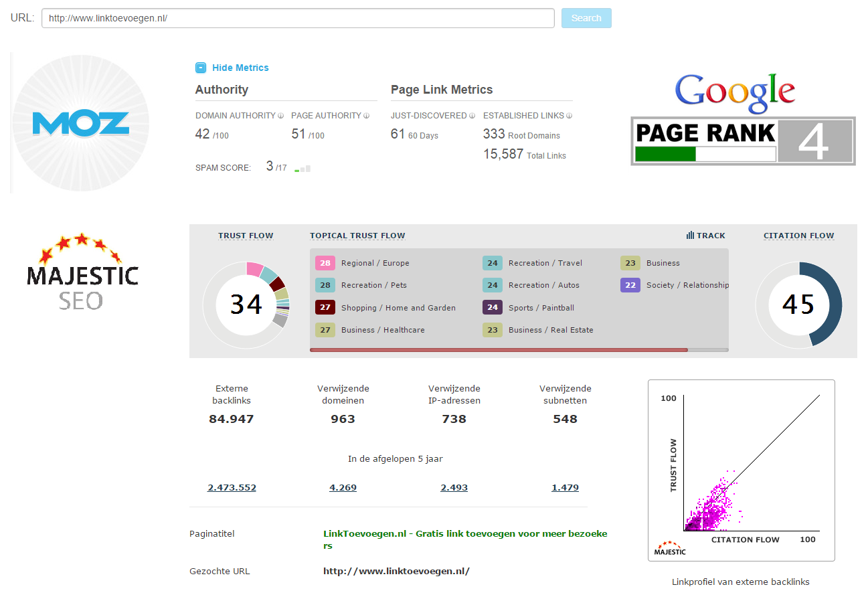Click the 548 Verwijzende subnetten value

click(x=565, y=419)
